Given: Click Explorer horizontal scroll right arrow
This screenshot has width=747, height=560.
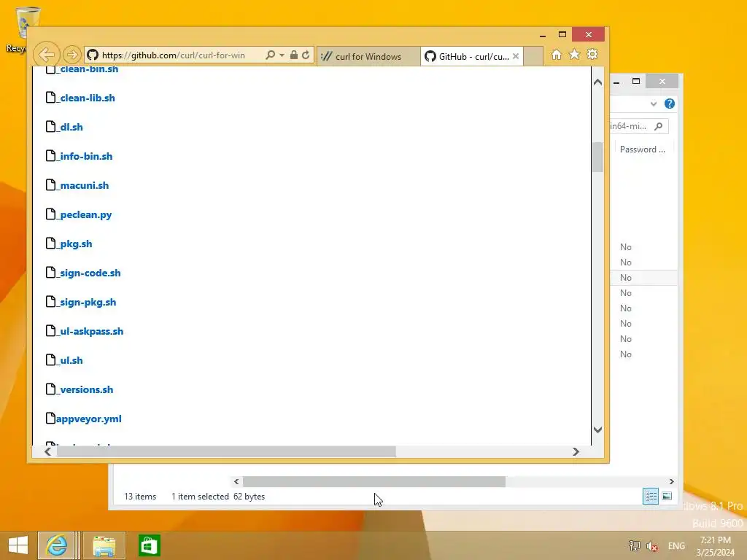Looking at the screenshot, I should tap(671, 481).
